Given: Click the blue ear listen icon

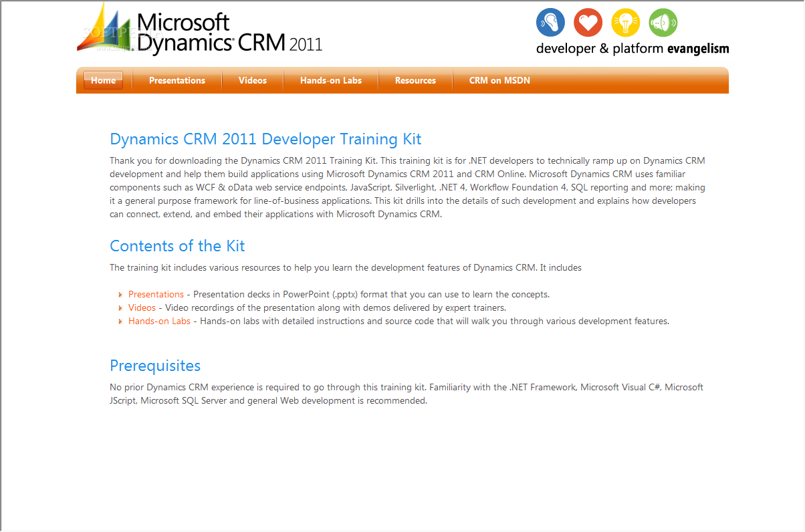Looking at the screenshot, I should pyautogui.click(x=550, y=23).
